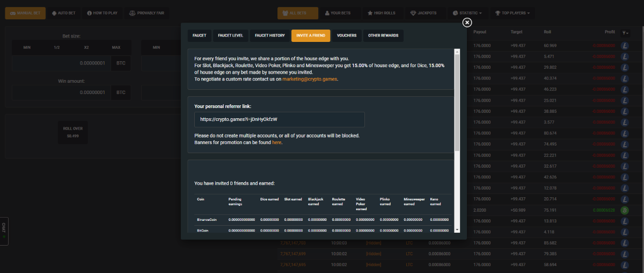Show the High Rolls list
The image size is (644, 273).
[383, 13]
